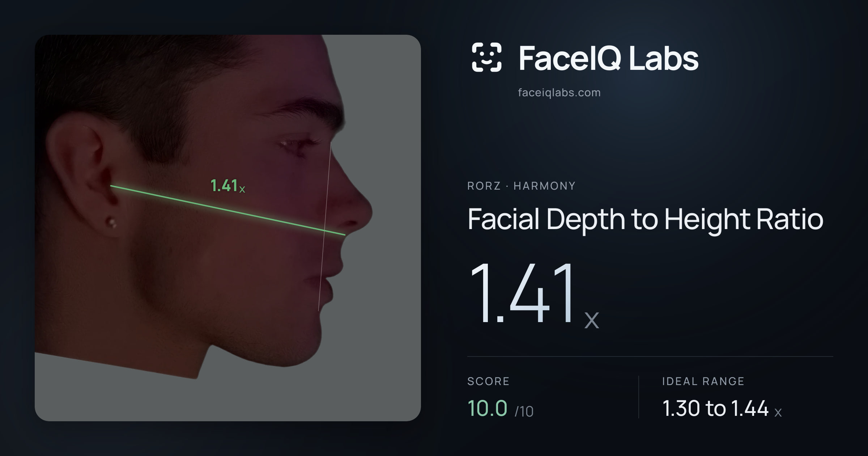
Task: Click the FaceIQ Labs face-scan logo icon
Action: pyautogui.click(x=486, y=57)
